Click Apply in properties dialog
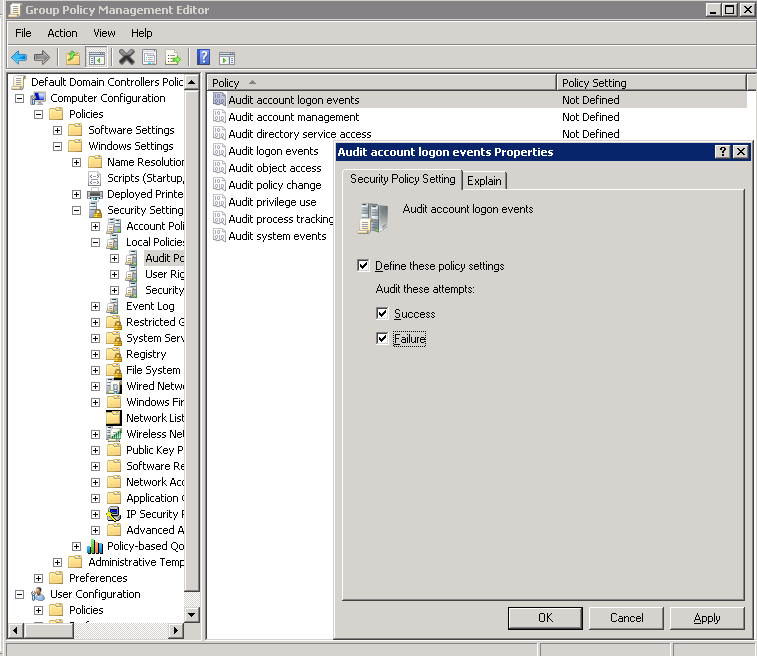The height and width of the screenshot is (656, 757). (707, 618)
